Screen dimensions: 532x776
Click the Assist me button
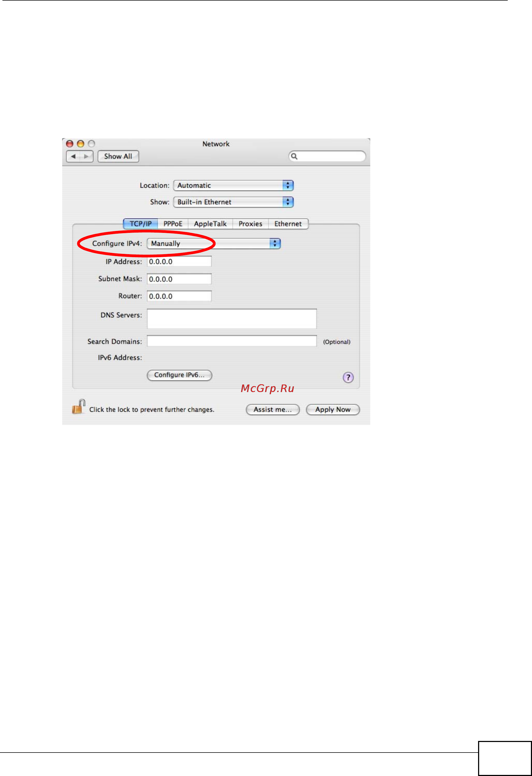coord(273,409)
